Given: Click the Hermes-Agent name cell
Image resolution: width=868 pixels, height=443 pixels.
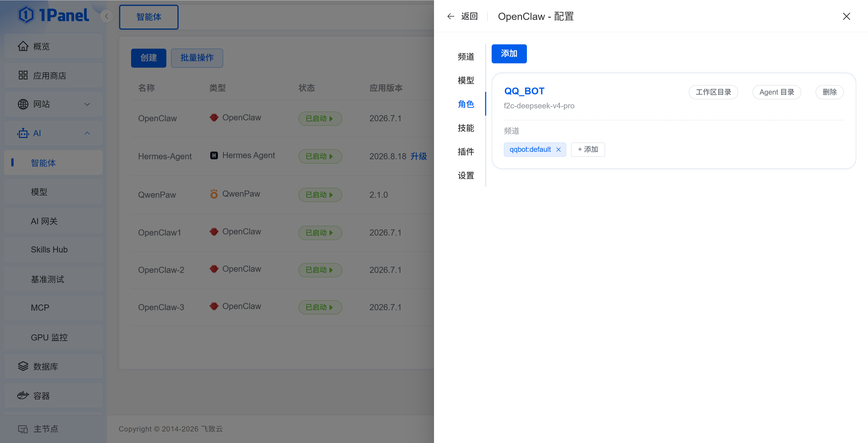Looking at the screenshot, I should (x=165, y=156).
